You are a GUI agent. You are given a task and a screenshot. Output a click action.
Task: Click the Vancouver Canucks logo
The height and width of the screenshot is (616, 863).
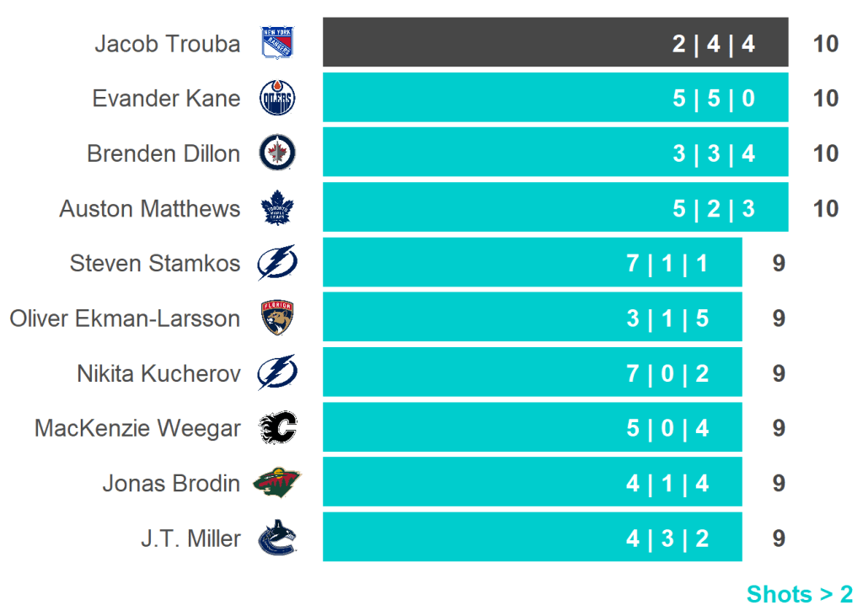point(277,538)
